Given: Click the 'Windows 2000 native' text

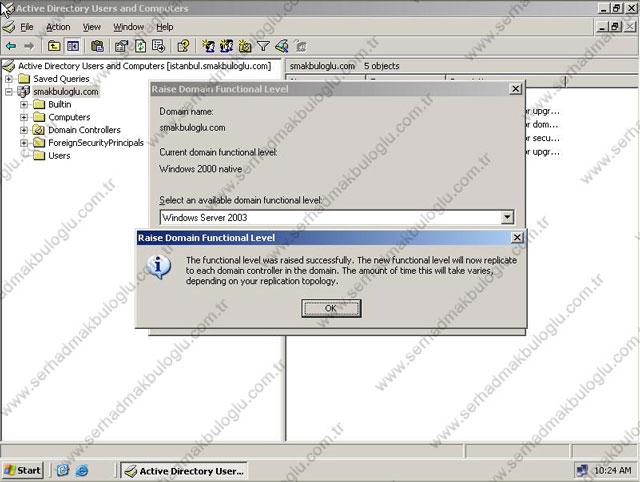Looking at the screenshot, I should click(x=200, y=169).
